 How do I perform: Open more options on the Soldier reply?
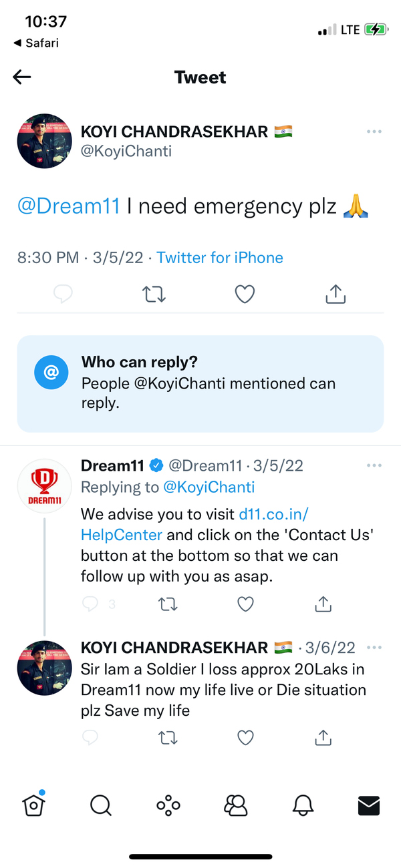(x=374, y=648)
